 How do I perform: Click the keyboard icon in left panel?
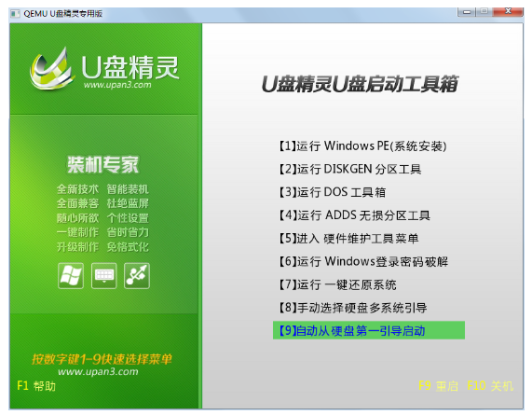103,275
